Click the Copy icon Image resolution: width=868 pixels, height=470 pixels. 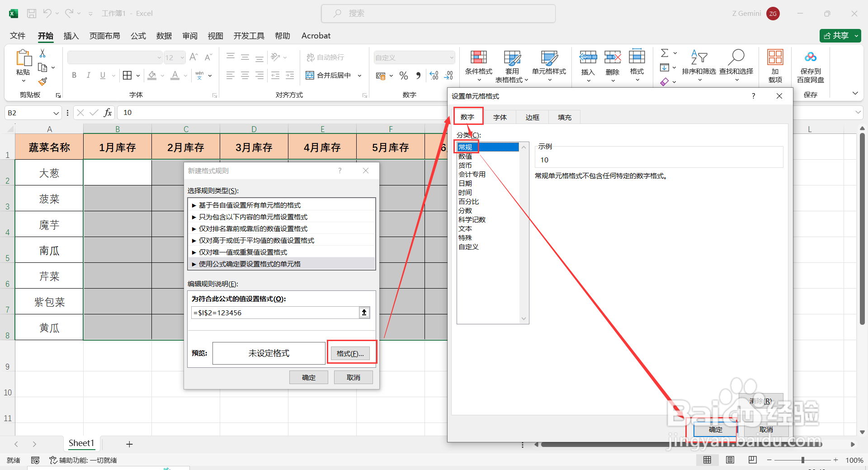coord(42,67)
